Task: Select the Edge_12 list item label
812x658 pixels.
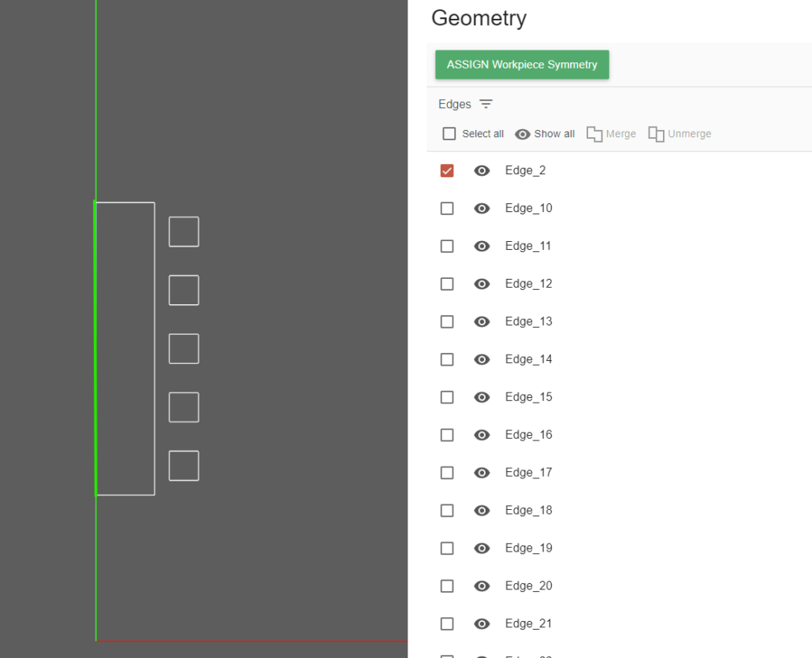Action: coord(528,284)
